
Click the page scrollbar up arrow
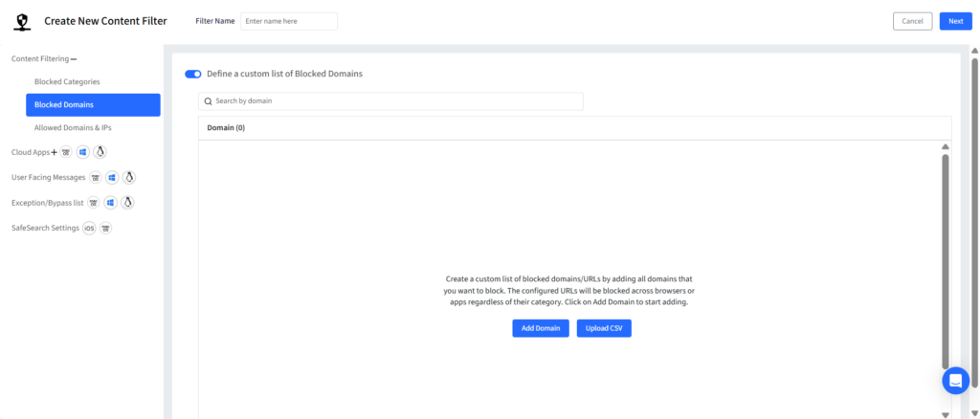point(974,50)
